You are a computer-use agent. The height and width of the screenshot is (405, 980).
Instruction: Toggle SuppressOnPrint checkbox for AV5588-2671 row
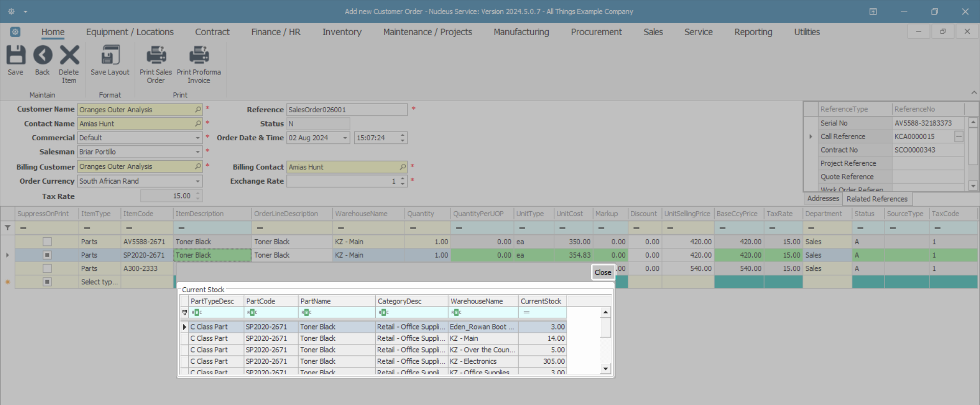[47, 242]
